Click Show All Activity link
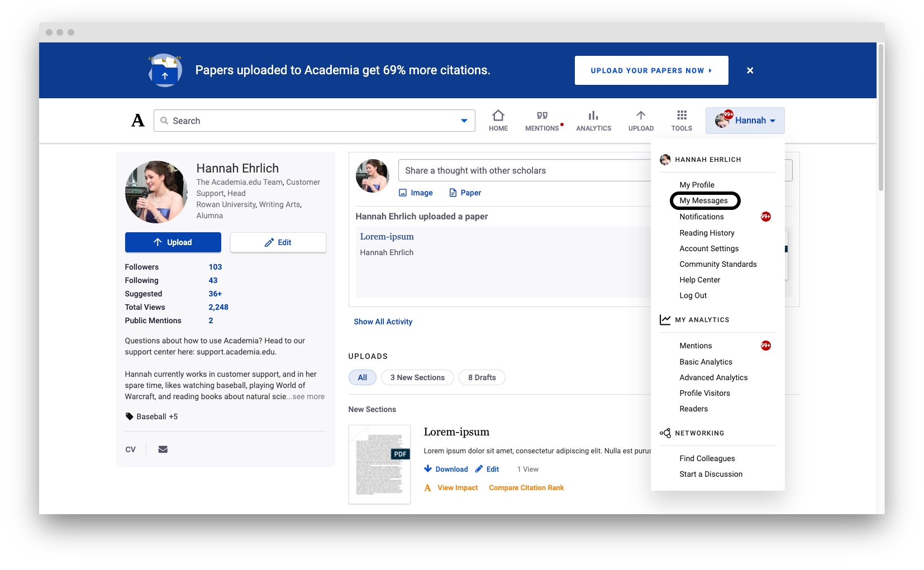The width and height of the screenshot is (924, 570). click(383, 322)
